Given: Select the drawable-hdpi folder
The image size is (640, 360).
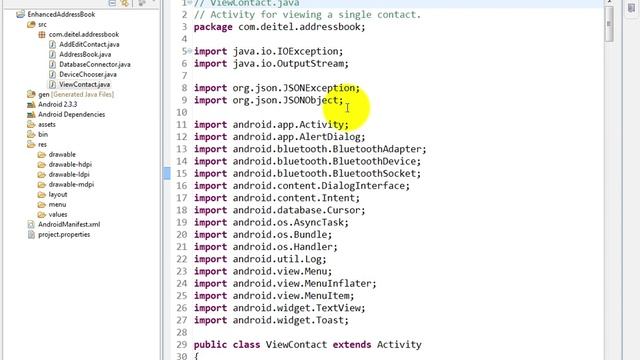Looking at the screenshot, I should (70, 164).
